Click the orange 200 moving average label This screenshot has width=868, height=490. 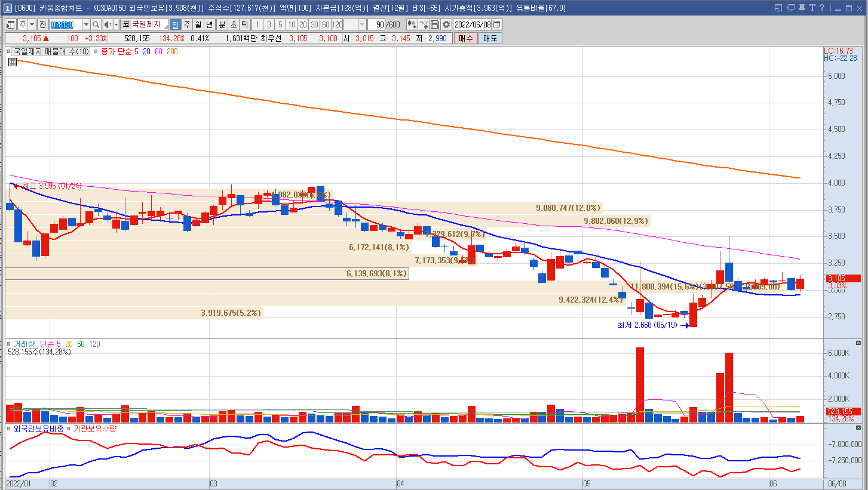pyautogui.click(x=172, y=52)
